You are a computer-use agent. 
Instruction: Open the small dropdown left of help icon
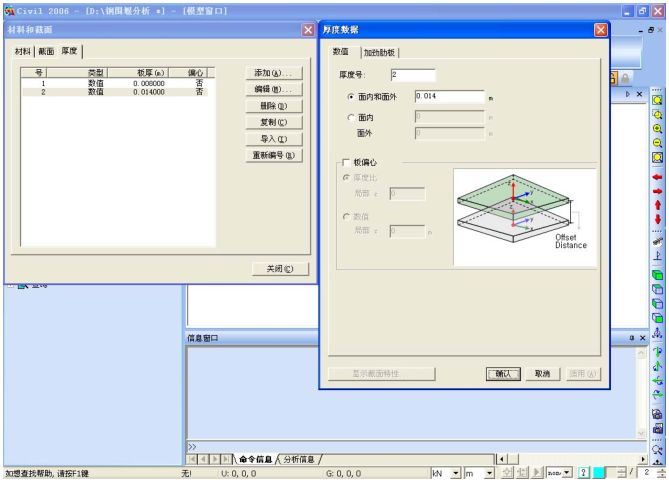click(567, 472)
